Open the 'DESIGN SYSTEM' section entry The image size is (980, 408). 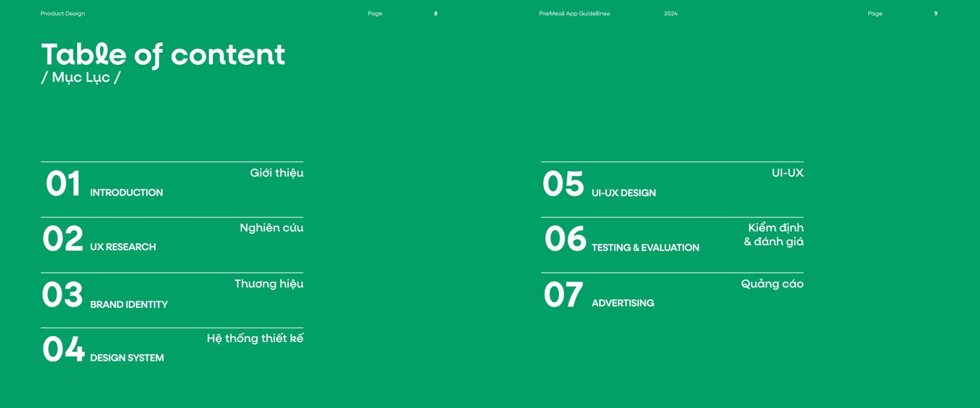click(127, 358)
